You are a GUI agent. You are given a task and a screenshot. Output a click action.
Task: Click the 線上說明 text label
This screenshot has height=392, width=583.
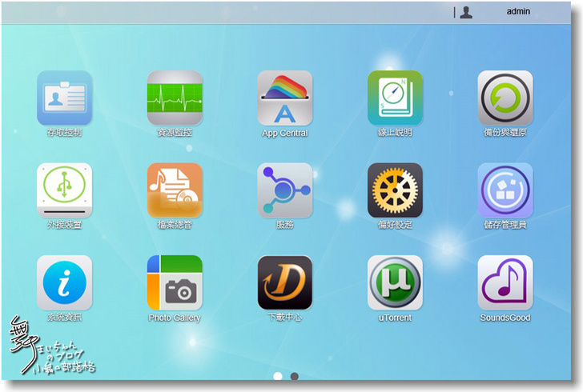click(x=396, y=132)
